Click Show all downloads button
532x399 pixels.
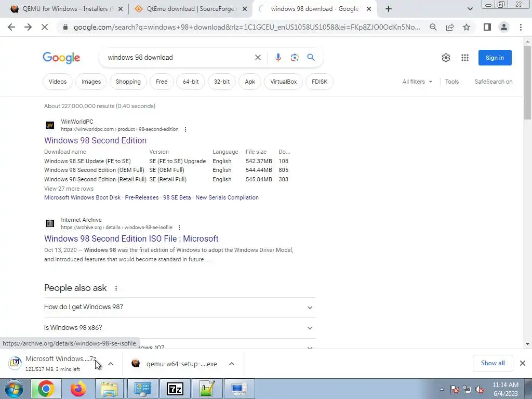pos(493,363)
